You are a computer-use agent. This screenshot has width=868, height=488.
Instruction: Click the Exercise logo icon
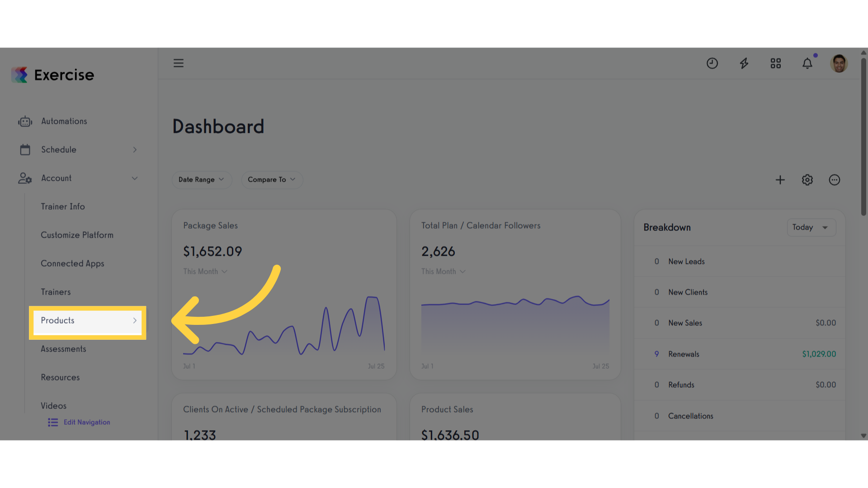pyautogui.click(x=19, y=75)
